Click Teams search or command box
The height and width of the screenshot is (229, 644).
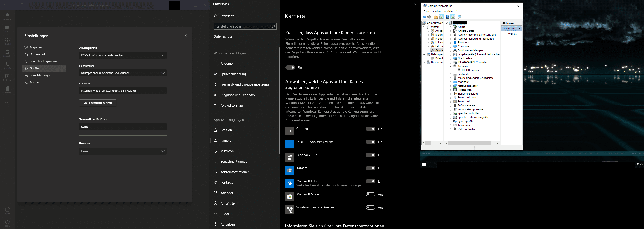pos(91,5)
